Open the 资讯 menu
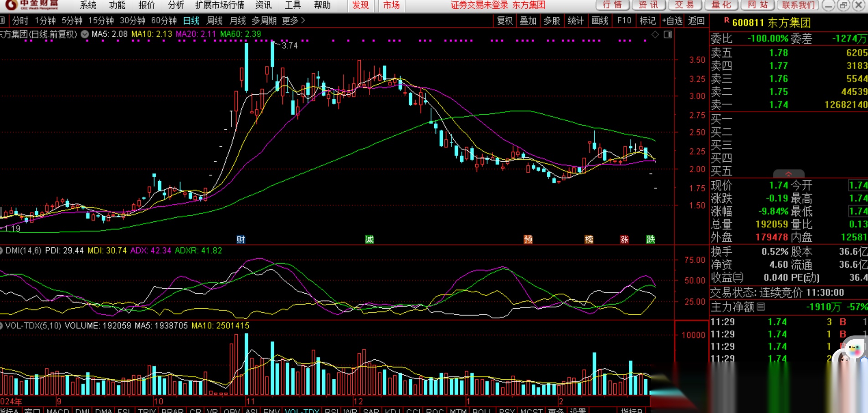Screen dimensions: 868x413 (263, 5)
